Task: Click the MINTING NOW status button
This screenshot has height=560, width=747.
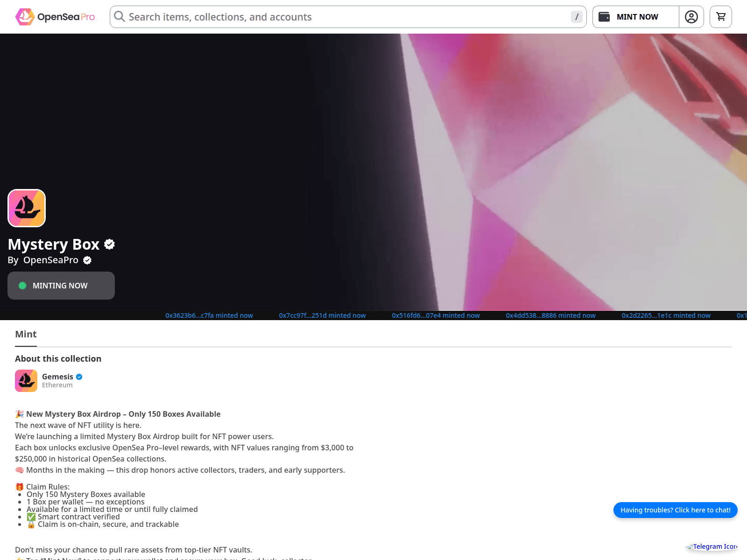Action: [x=61, y=286]
